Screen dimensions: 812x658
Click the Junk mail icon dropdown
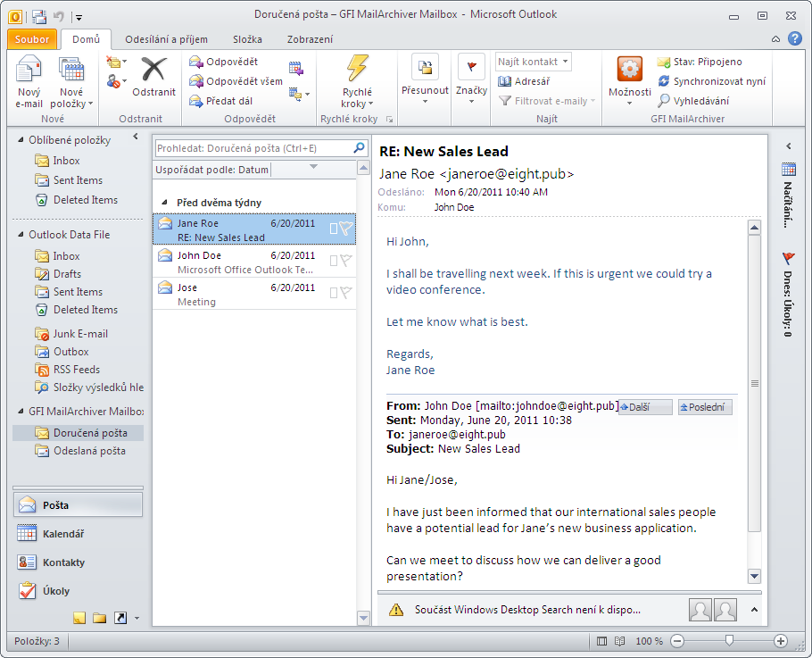point(117,81)
